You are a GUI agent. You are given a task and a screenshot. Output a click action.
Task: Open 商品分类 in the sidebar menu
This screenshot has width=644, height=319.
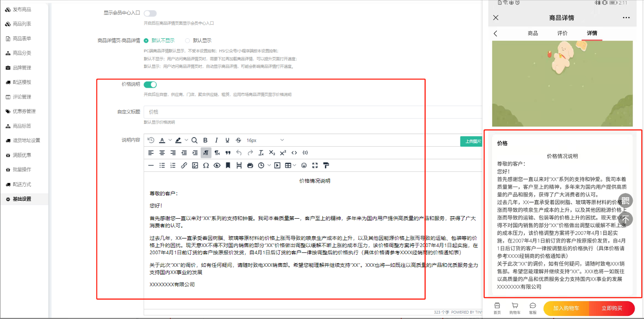(22, 53)
